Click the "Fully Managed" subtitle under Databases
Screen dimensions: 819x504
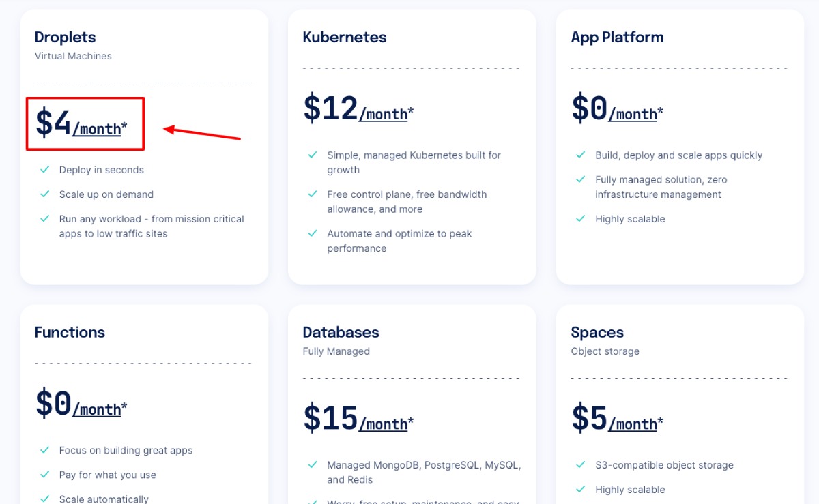click(x=335, y=351)
